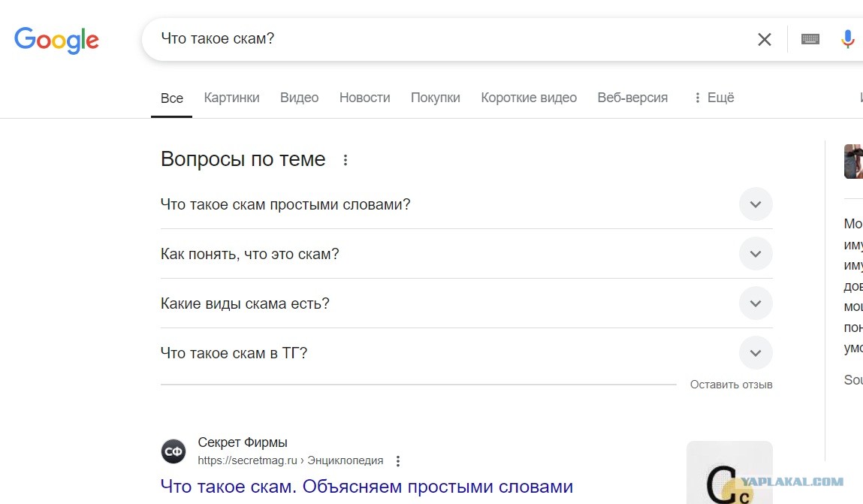This screenshot has height=504, width=863.
Task: Open the on-screen keyboard icon
Action: point(810,39)
